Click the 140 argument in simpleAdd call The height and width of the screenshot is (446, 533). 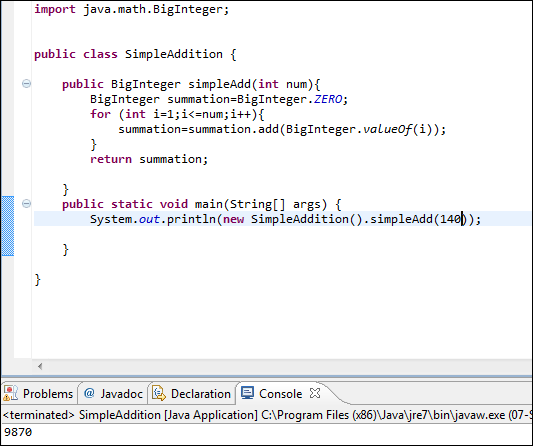450,219
